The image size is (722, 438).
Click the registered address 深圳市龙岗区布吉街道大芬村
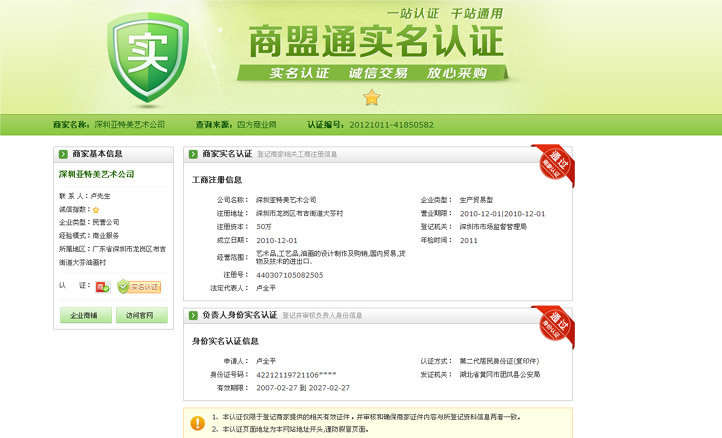pyautogui.click(x=299, y=213)
